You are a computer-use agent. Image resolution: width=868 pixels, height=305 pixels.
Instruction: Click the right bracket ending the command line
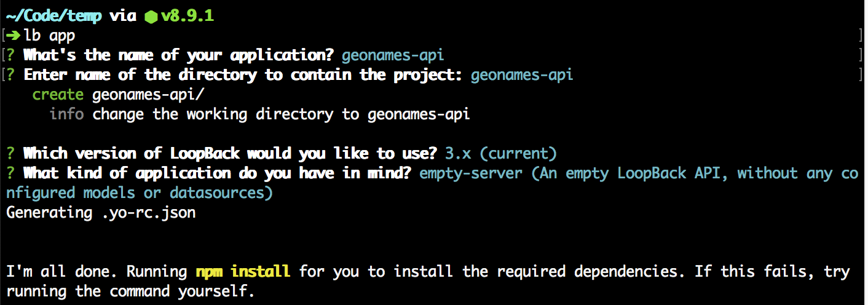pyautogui.click(x=861, y=36)
